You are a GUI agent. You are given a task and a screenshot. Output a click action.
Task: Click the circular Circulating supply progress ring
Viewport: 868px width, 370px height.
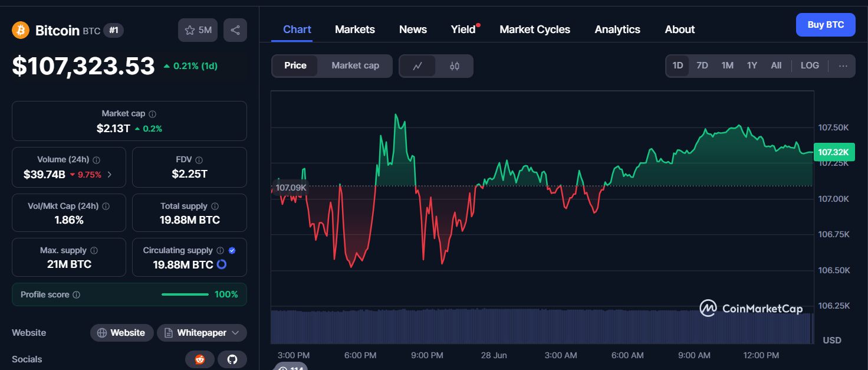click(222, 264)
